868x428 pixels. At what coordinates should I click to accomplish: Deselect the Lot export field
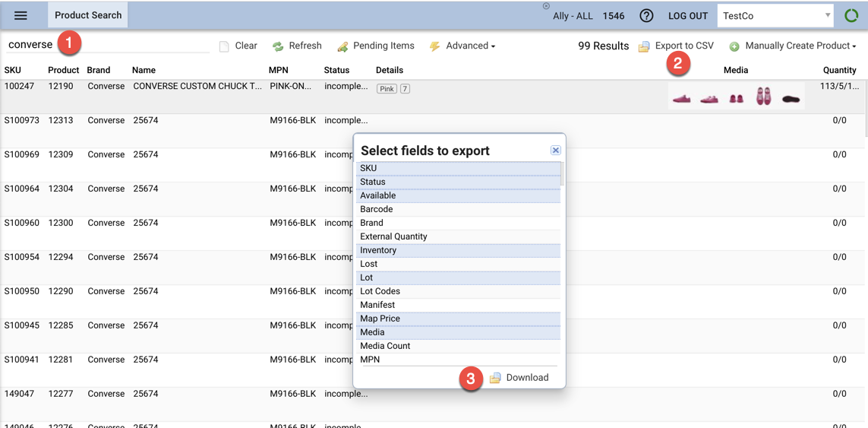pyautogui.click(x=459, y=277)
